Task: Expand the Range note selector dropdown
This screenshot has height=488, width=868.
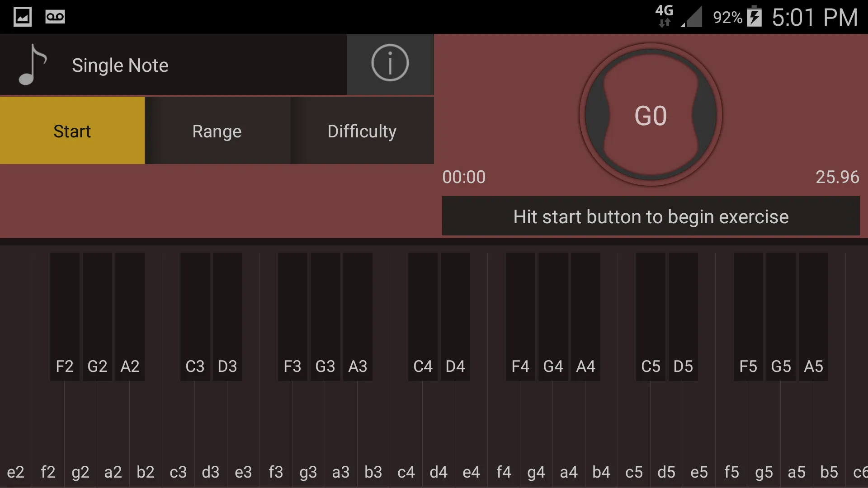Action: click(x=217, y=131)
